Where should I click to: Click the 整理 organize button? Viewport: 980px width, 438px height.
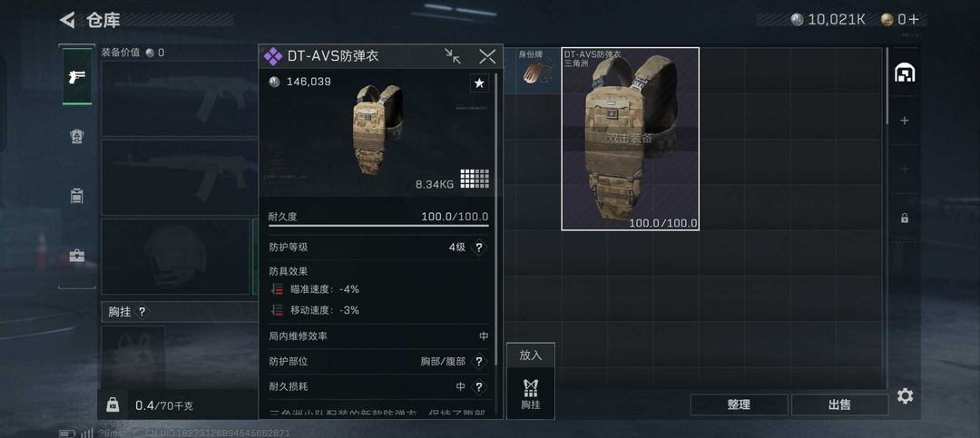pos(739,404)
